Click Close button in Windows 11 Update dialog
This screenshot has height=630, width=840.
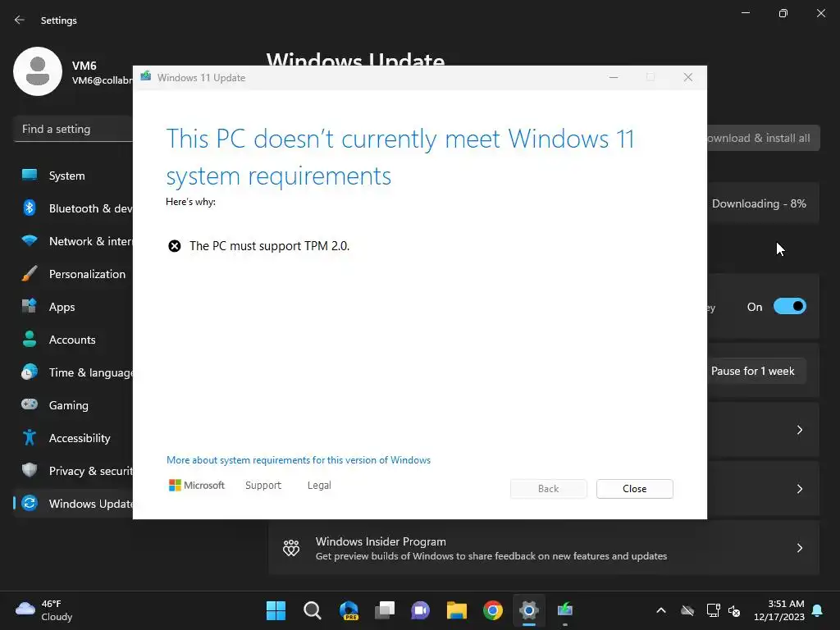click(635, 489)
